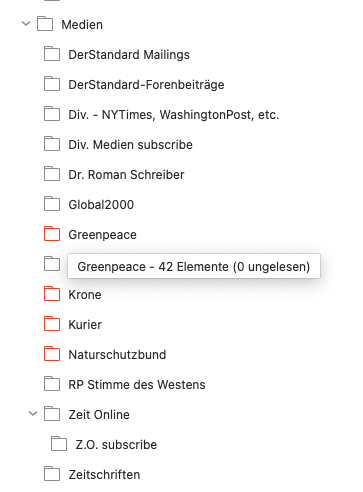Click the red Krone folder icon
This screenshot has height=492, width=363.
coord(52,294)
